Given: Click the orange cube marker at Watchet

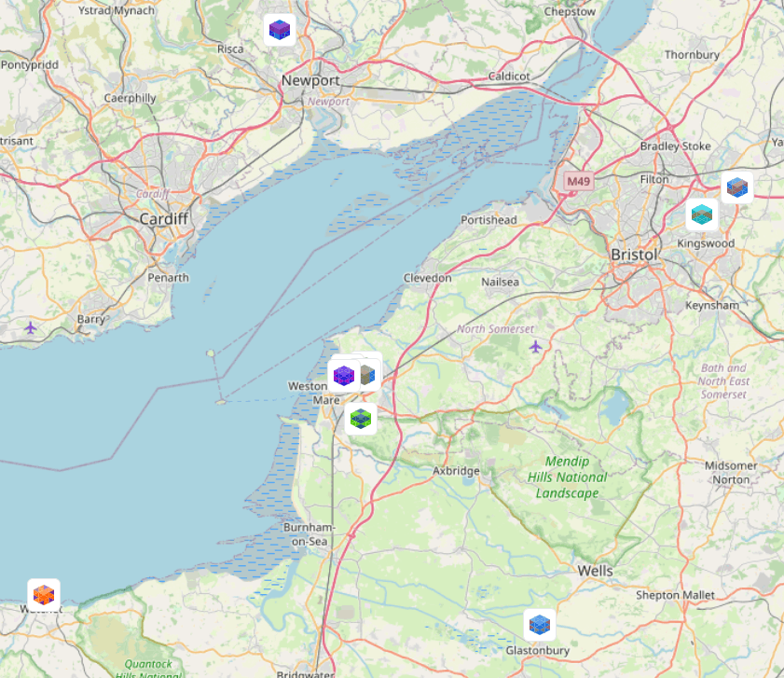Looking at the screenshot, I should point(44,595).
